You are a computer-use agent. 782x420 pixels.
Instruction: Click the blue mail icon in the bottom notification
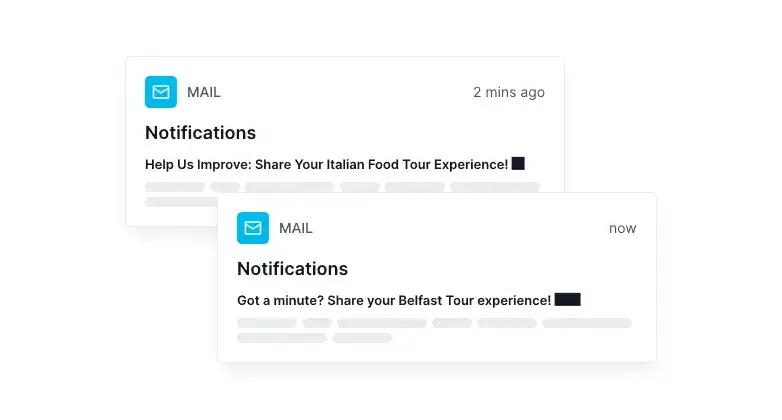(253, 228)
